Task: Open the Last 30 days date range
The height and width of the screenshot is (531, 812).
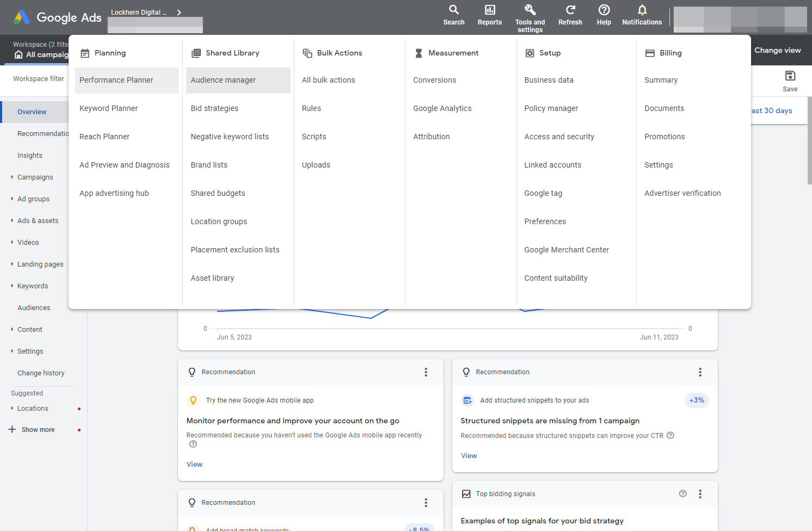Action: [772, 110]
